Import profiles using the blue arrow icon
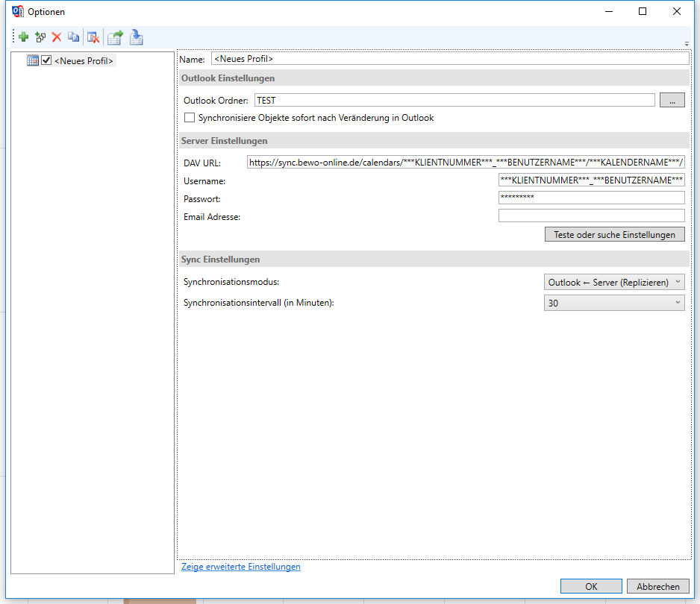This screenshot has height=604, width=700. pyautogui.click(x=137, y=37)
